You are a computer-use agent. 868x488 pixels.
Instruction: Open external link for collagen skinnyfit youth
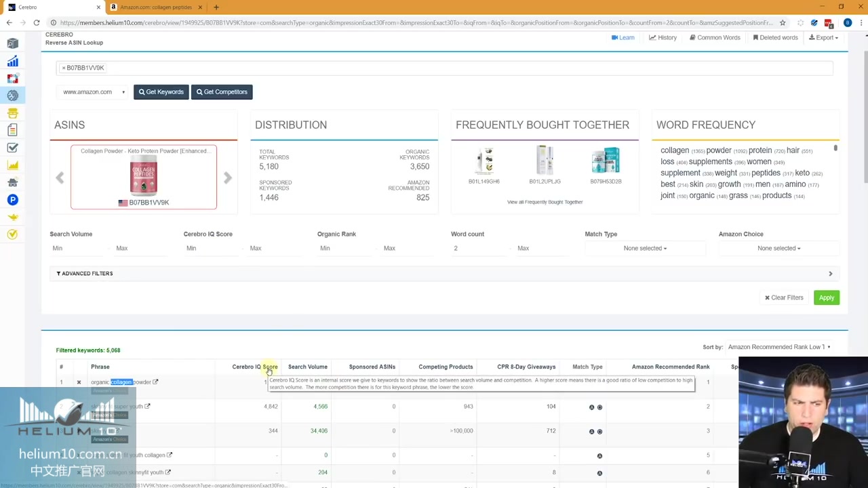[168, 472]
